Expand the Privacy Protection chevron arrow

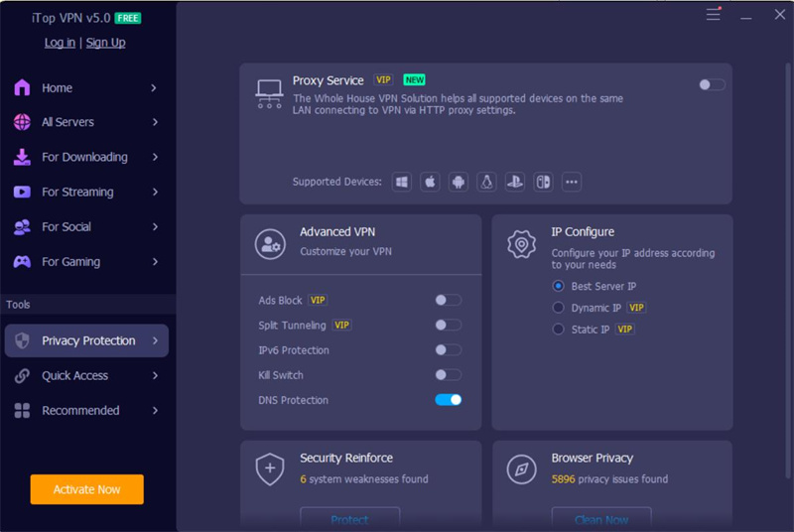(155, 340)
